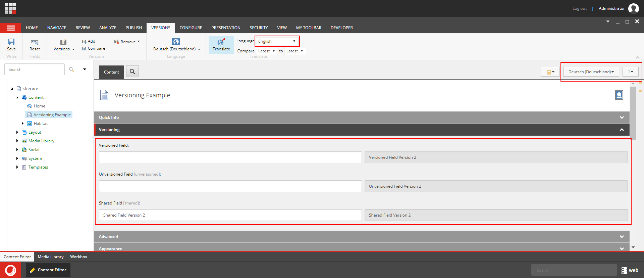
Task: Collapse the ribbon with the chevron
Action: coord(638,57)
